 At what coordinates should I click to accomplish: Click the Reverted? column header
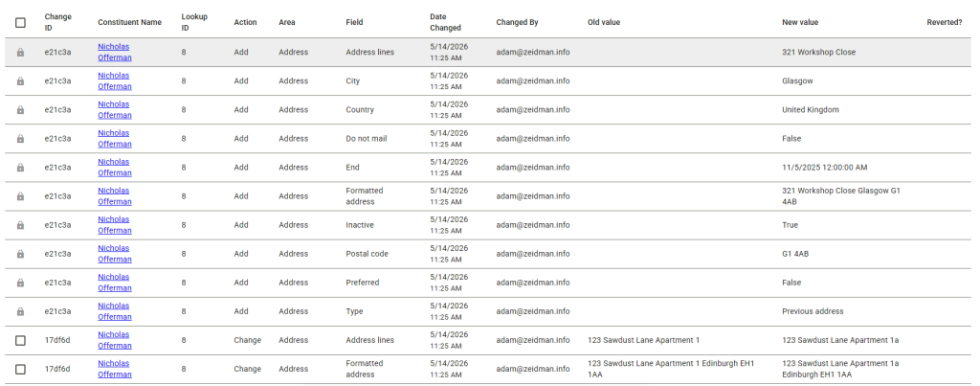coord(944,23)
